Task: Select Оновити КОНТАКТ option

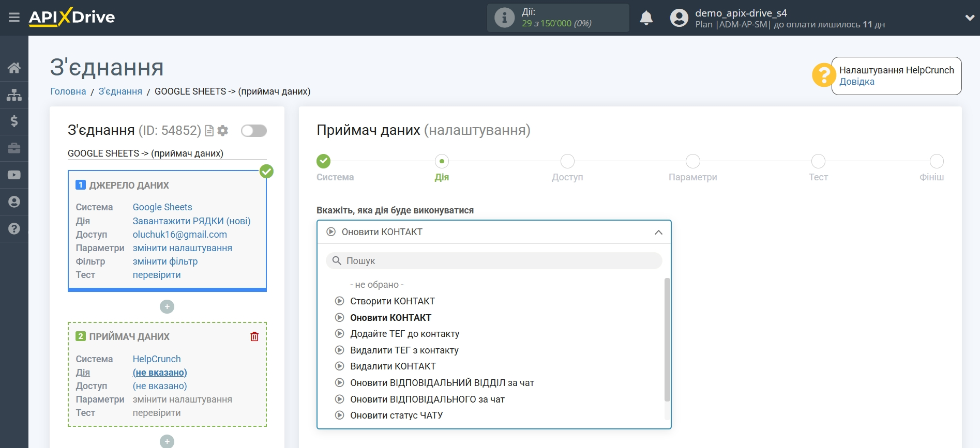Action: (x=390, y=318)
